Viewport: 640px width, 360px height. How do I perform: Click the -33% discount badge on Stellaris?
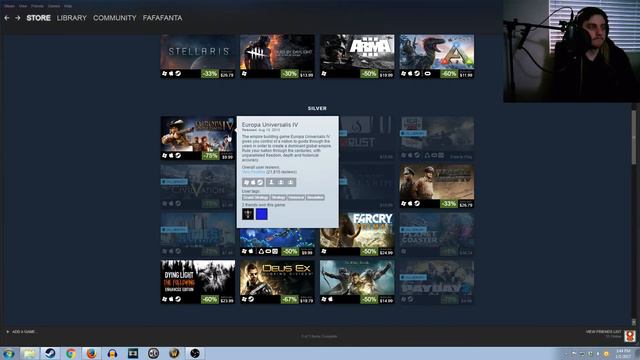point(210,74)
